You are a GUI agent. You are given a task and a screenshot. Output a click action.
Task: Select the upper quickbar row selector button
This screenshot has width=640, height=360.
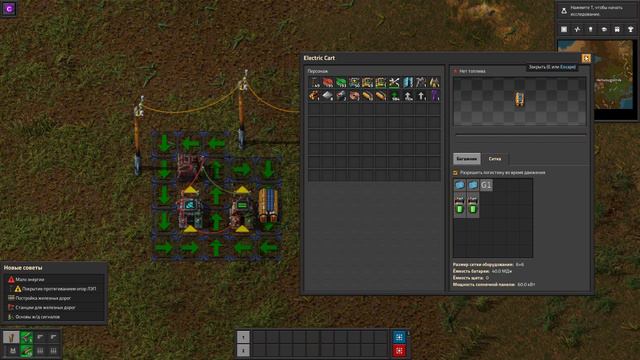click(x=243, y=337)
